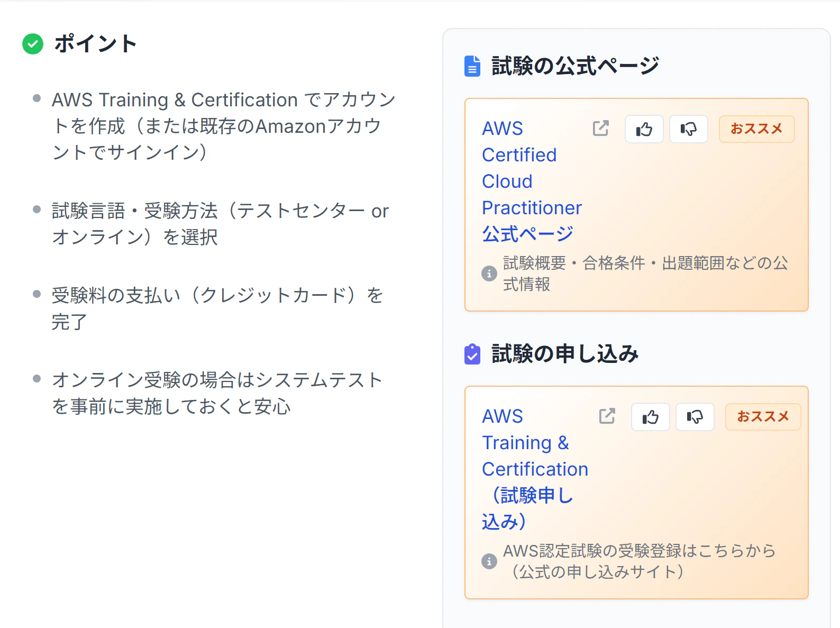Open the external link icon on Training & Certification card
840x628 pixels.
click(607, 416)
